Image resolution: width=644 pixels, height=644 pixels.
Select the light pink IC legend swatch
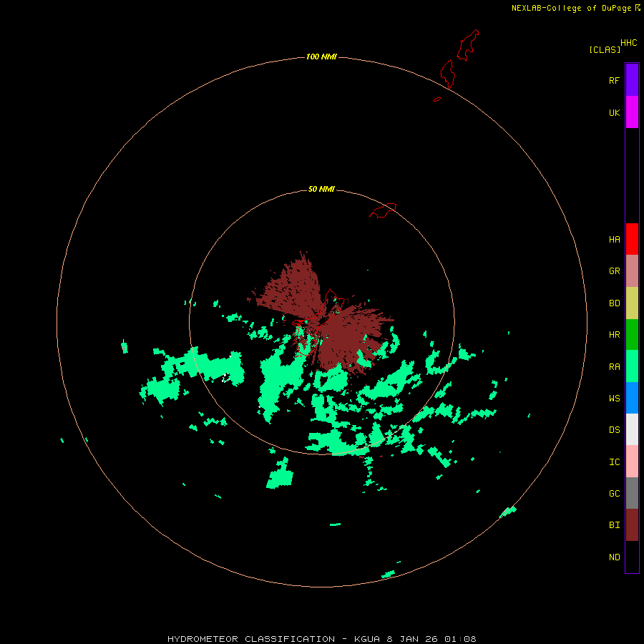(x=632, y=462)
